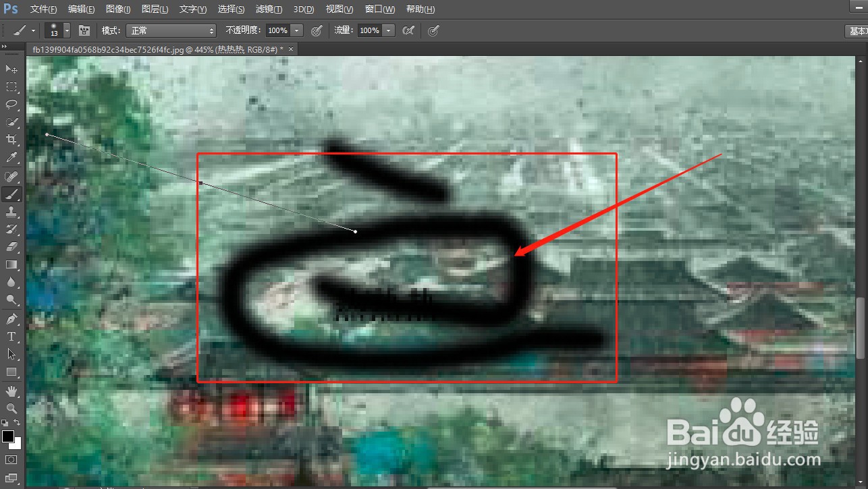Open the 帮助(H) menu

pyautogui.click(x=420, y=9)
